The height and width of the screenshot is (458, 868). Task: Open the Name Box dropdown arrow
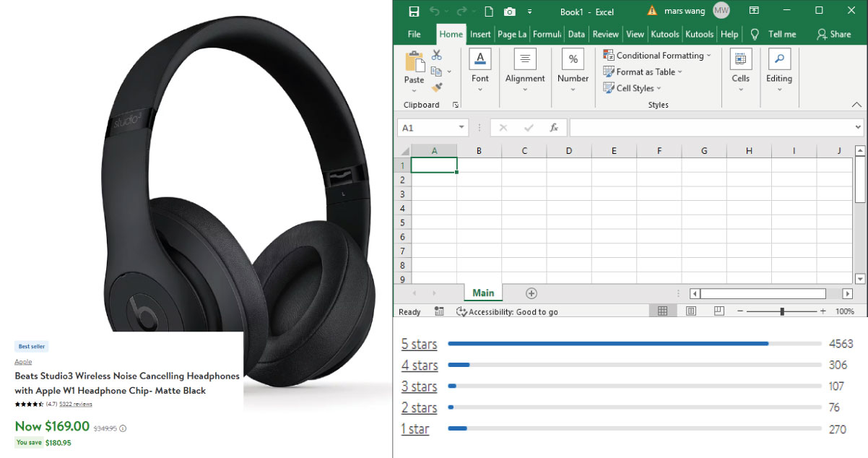[462, 128]
